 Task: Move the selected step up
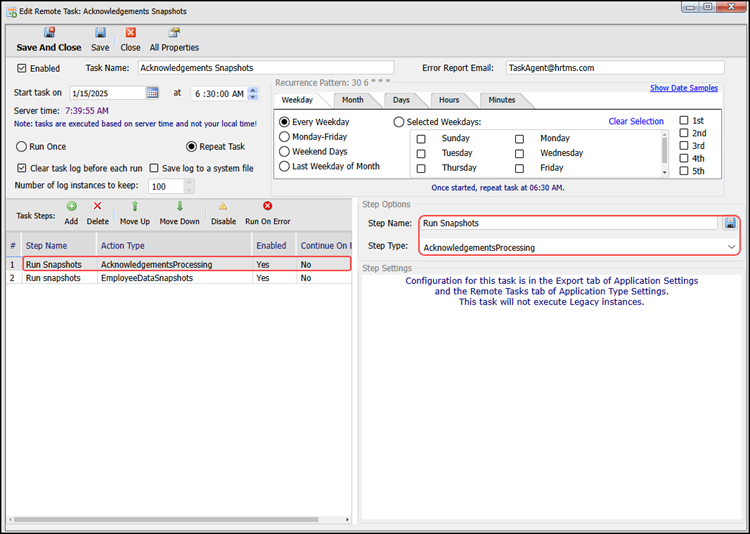134,206
